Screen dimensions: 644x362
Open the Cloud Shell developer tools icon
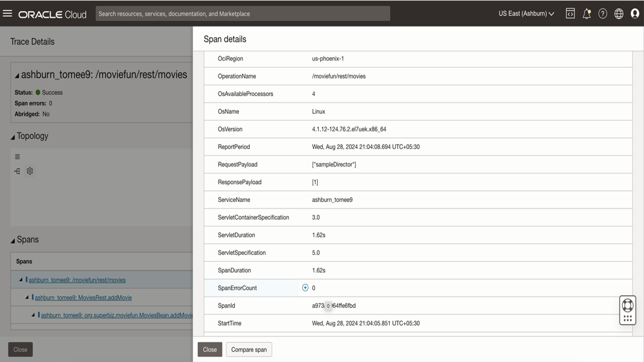(570, 13)
